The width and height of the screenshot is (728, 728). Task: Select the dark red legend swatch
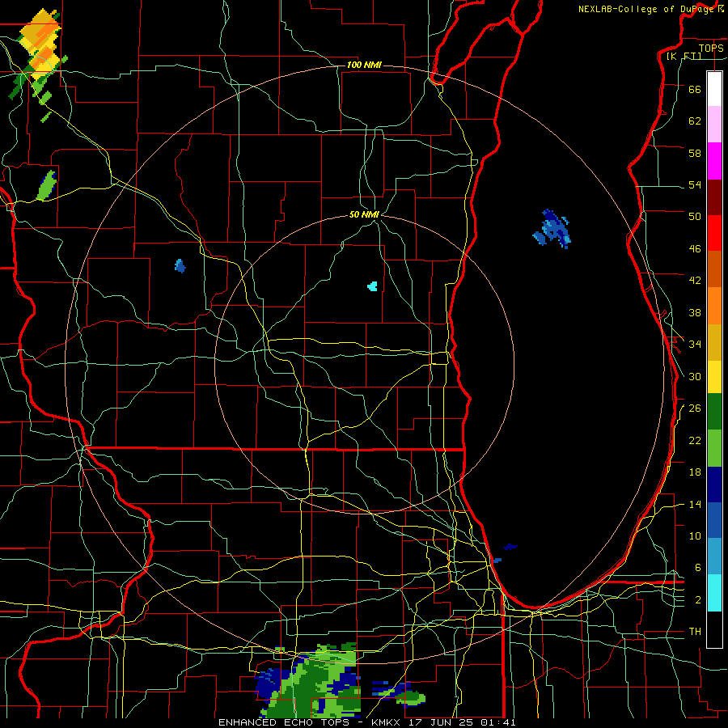714,197
